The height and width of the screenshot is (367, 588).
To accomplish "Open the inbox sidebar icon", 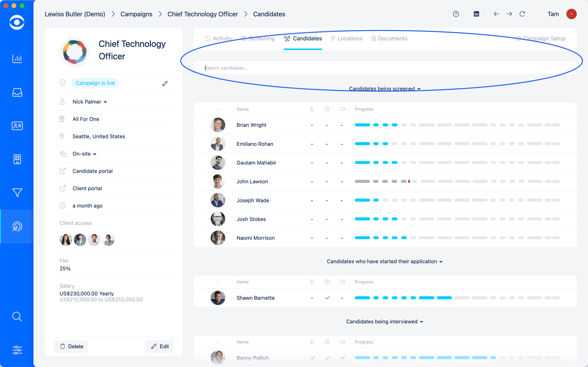I will (17, 92).
